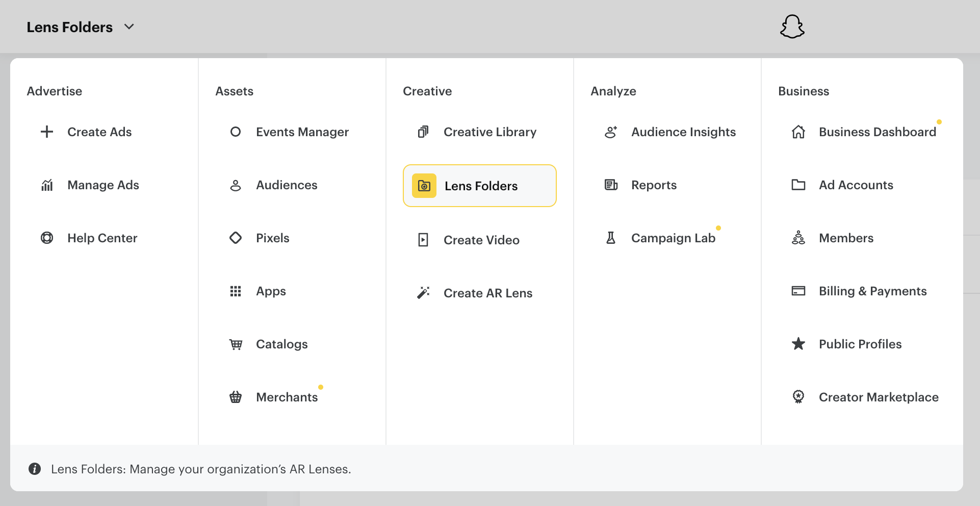Open Audience Insights via its person icon
Screen dimensions: 980x506
pos(610,132)
